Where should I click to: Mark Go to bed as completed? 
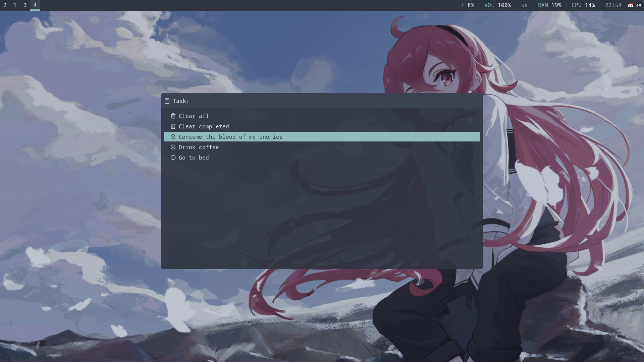173,158
